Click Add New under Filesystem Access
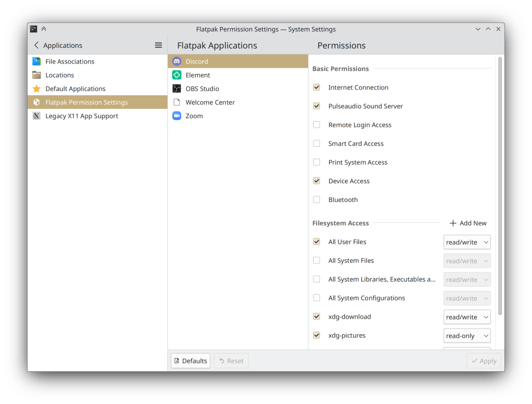This screenshot has height=404, width=532. coord(467,223)
